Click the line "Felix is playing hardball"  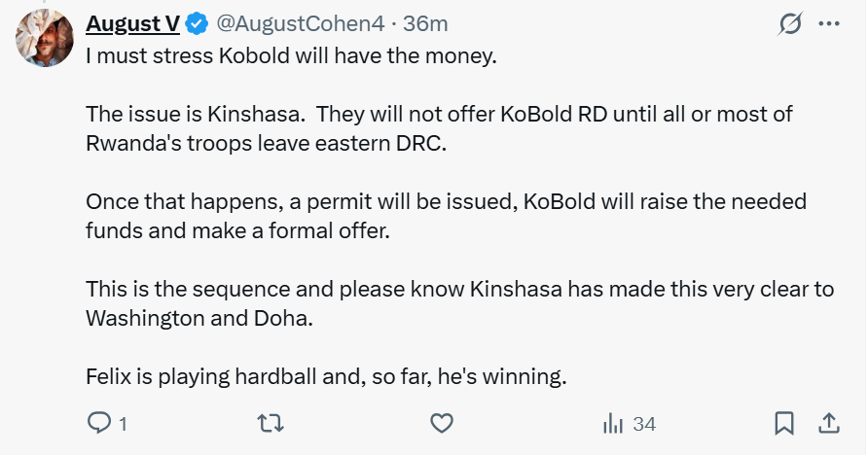pyautogui.click(x=326, y=375)
